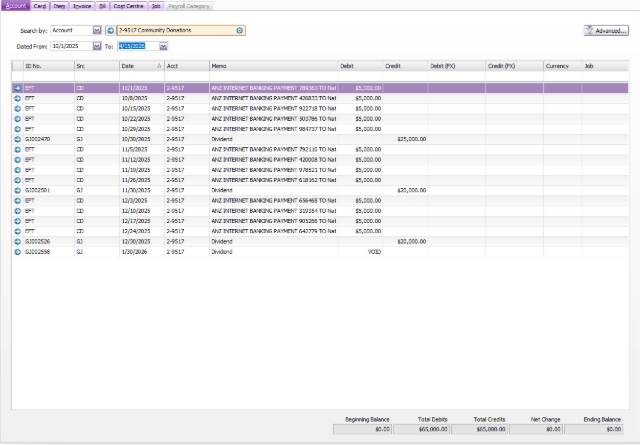Image resolution: width=640 pixels, height=445 pixels.
Task: Switch to the Job tab
Action: (156, 6)
